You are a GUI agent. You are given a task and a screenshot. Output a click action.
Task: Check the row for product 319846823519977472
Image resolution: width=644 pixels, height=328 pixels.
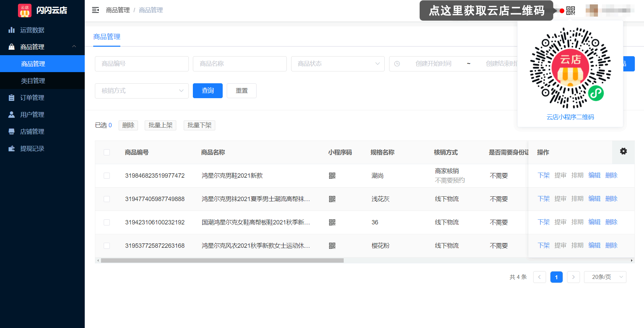[x=107, y=176]
